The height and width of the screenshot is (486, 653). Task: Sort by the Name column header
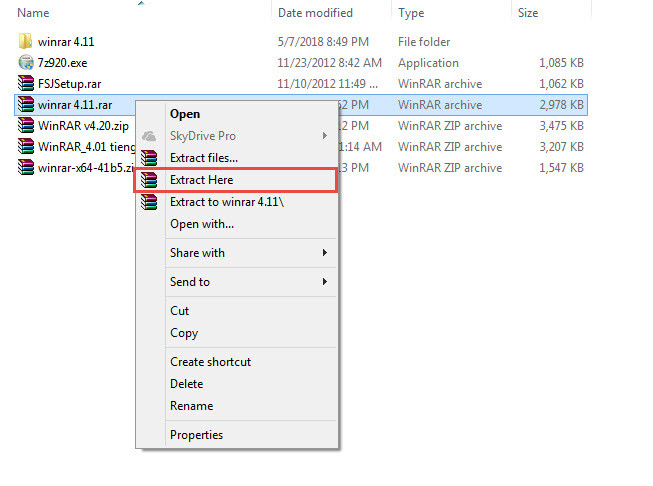pyautogui.click(x=33, y=13)
